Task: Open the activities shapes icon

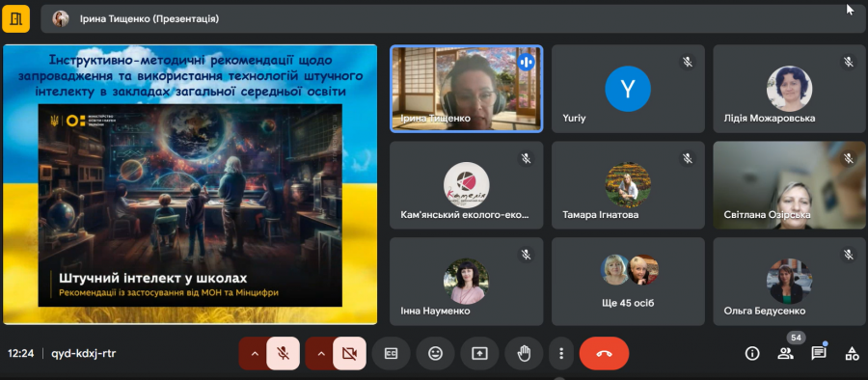Action: tap(852, 353)
